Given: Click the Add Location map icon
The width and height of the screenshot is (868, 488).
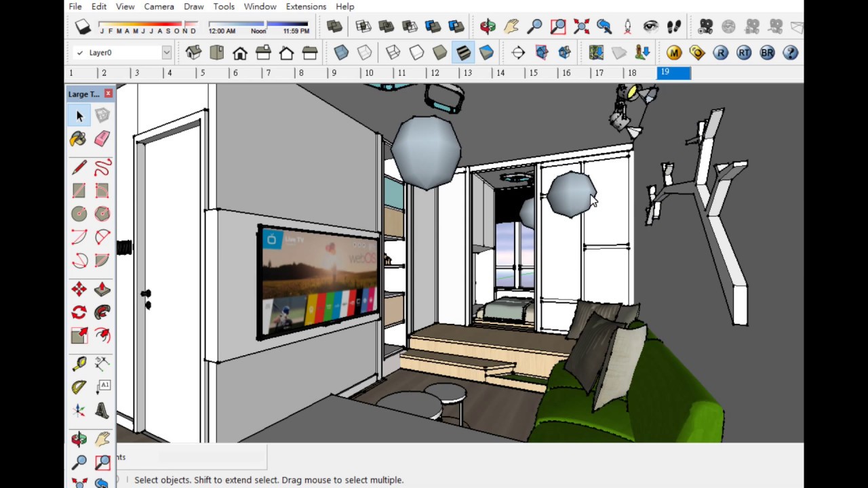Looking at the screenshot, I should click(596, 52).
